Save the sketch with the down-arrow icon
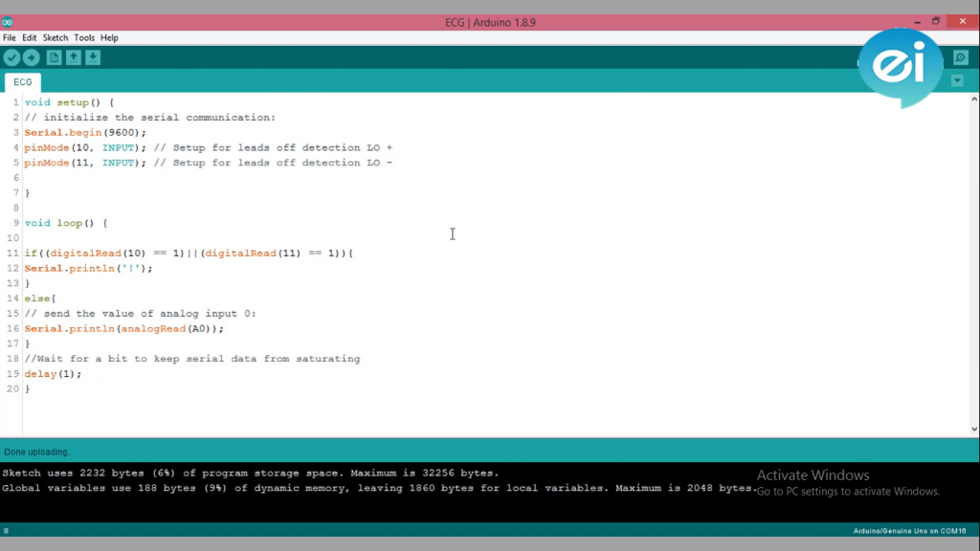This screenshot has height=551, width=980. coord(93,58)
